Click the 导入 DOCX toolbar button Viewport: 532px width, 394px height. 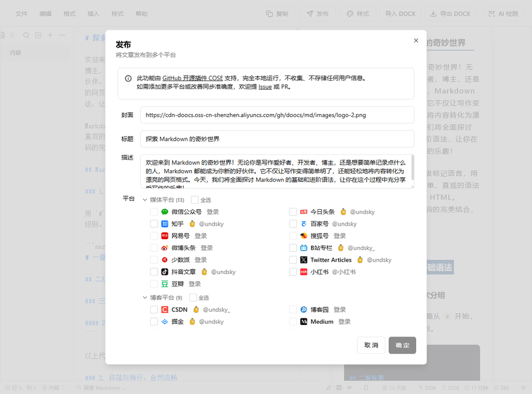[400, 14]
